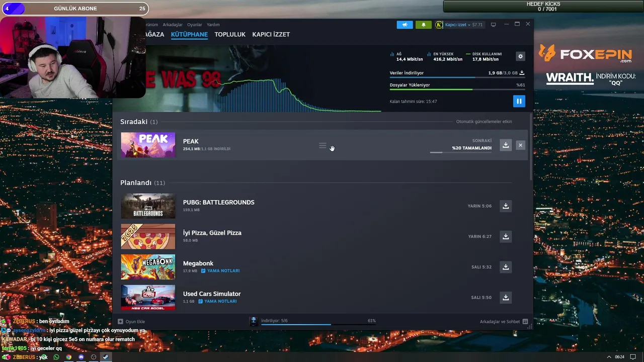The width and height of the screenshot is (644, 362).
Task: Click SALI 5:32 scheduled time for Megabonk
Action: (x=481, y=267)
